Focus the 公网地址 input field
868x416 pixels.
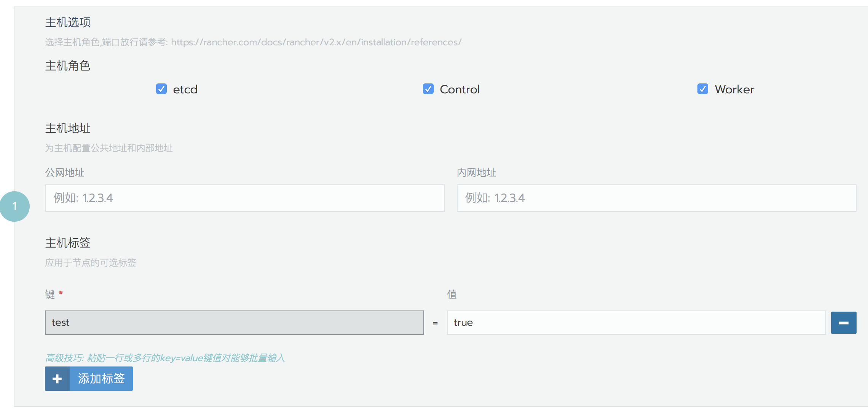click(245, 198)
